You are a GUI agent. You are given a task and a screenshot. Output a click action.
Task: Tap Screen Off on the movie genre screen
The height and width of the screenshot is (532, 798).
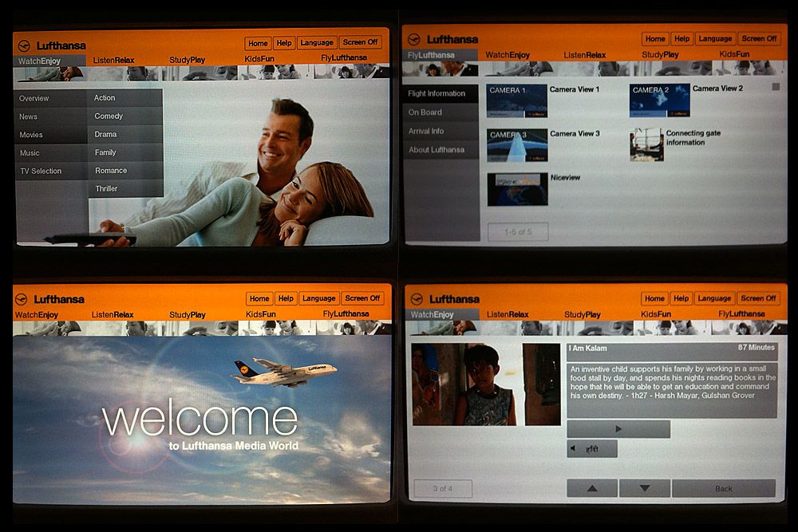click(361, 42)
